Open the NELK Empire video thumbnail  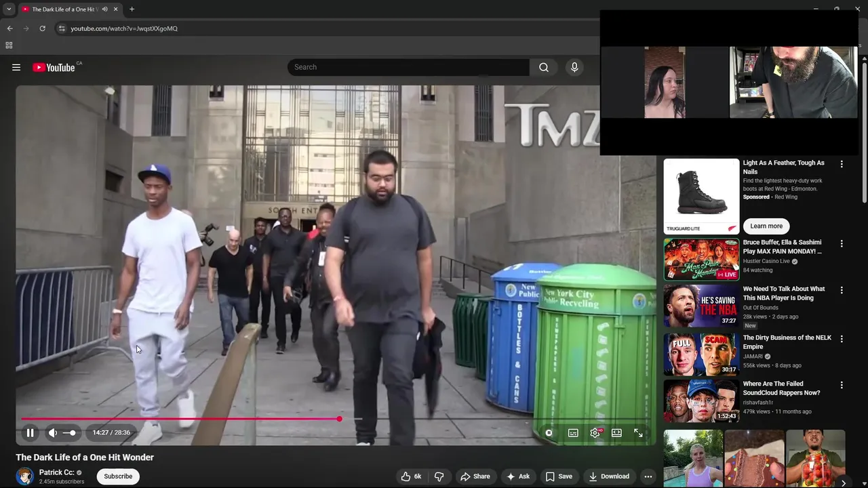[x=701, y=354]
